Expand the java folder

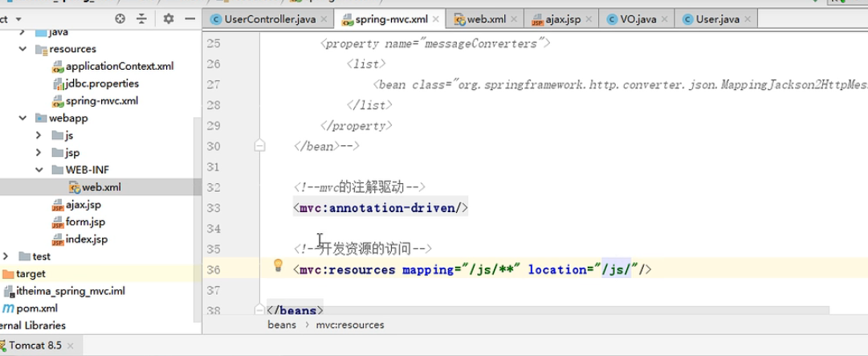22,32
